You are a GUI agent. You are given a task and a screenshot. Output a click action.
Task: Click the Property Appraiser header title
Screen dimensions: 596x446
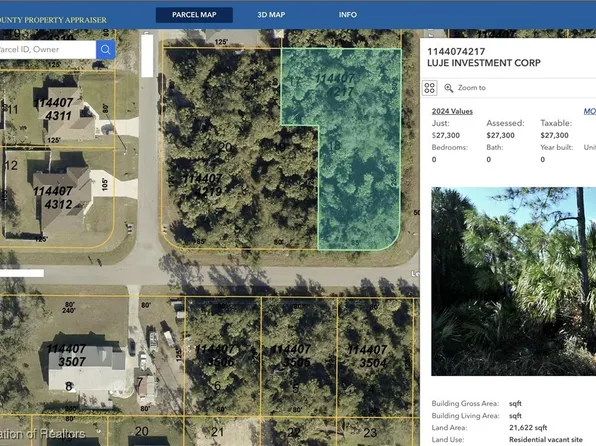(x=53, y=20)
